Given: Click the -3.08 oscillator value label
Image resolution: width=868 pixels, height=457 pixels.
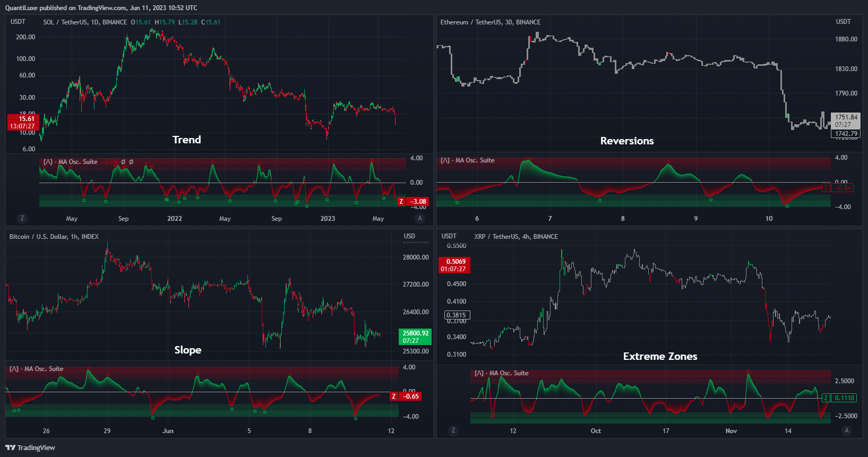Looking at the screenshot, I should 418,202.
